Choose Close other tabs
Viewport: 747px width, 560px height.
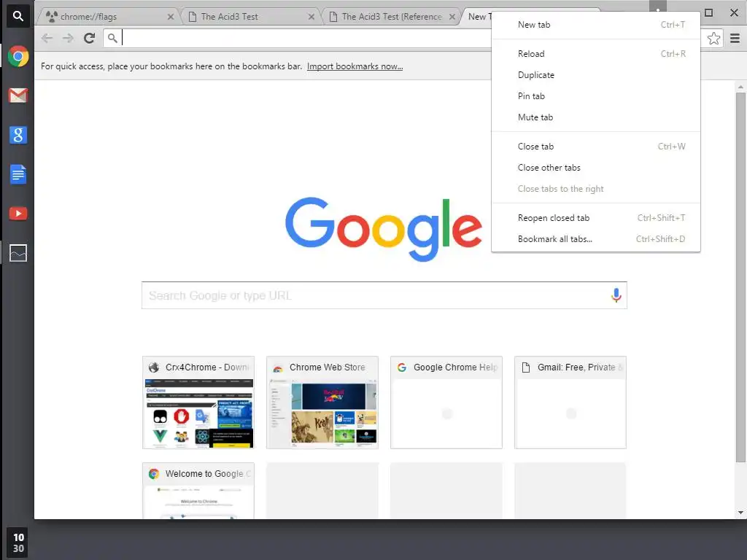click(595, 168)
